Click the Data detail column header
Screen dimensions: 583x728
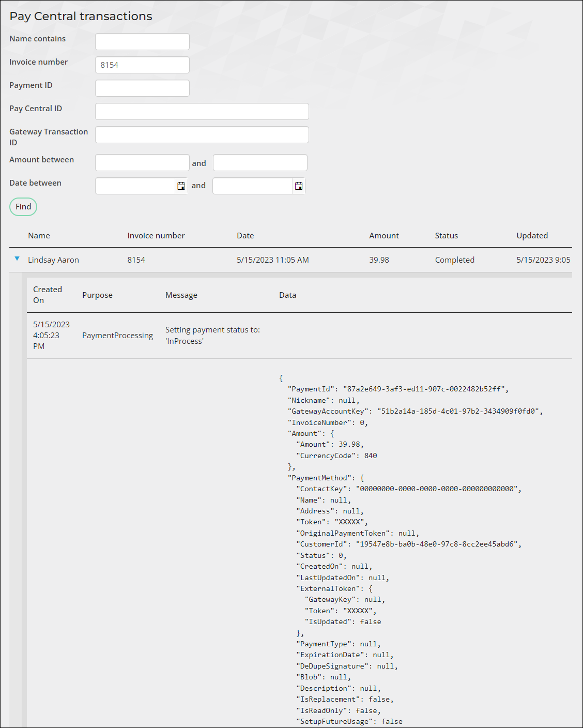pyautogui.click(x=288, y=295)
